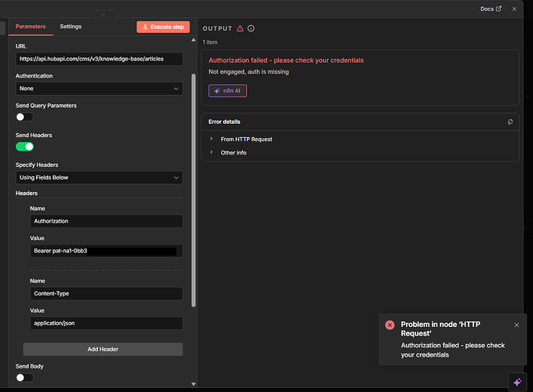The height and width of the screenshot is (392, 533).
Task: Click the URL input field
Action: tap(99, 59)
